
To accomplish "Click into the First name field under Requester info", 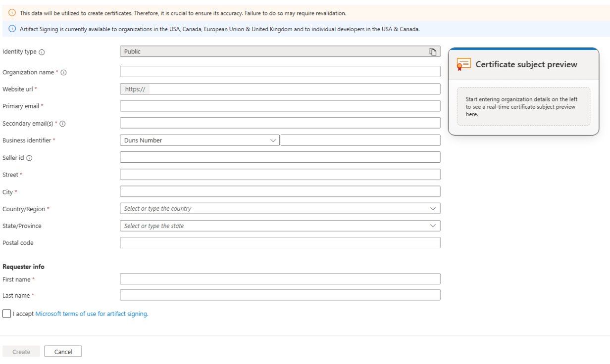I will click(x=280, y=278).
